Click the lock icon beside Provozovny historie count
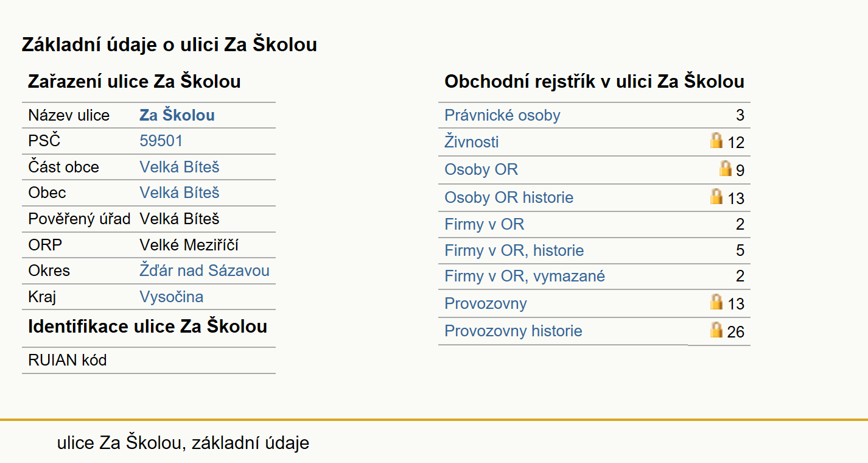This screenshot has height=463, width=868. pos(716,330)
